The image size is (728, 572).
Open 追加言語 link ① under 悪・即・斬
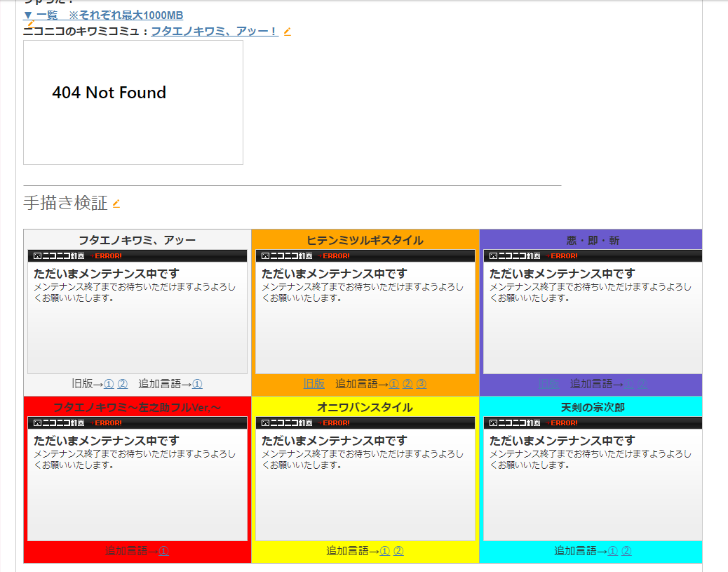629,384
